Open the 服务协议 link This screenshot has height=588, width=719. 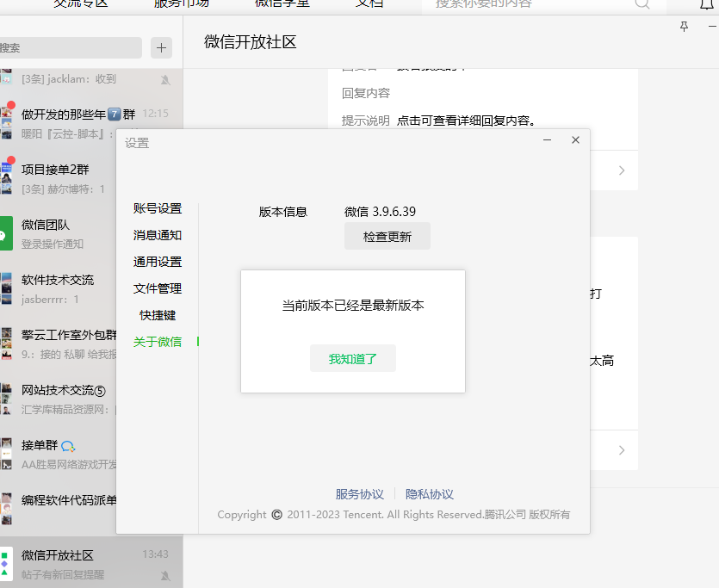(360, 494)
